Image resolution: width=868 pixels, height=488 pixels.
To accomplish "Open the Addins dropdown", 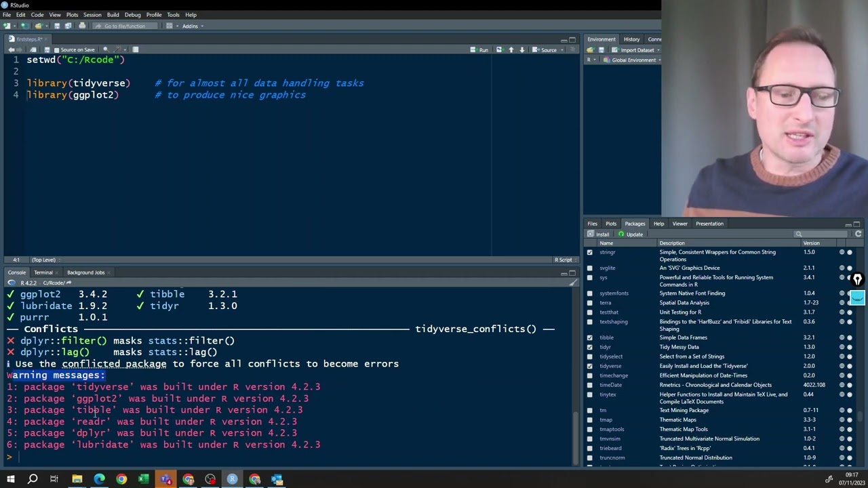I will point(193,26).
